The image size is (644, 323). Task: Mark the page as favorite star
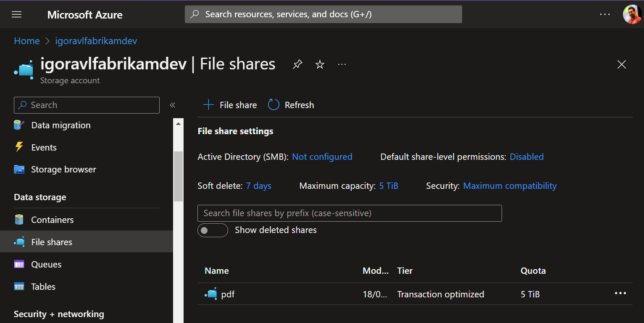pos(320,64)
